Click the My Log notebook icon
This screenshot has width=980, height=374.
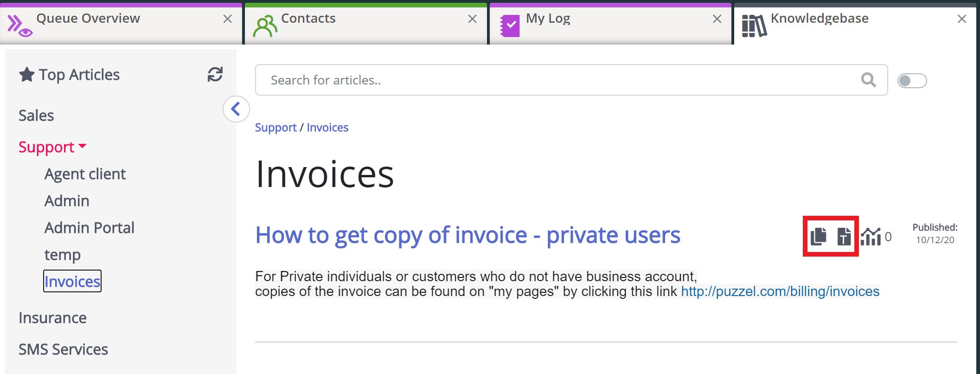pyautogui.click(x=510, y=26)
